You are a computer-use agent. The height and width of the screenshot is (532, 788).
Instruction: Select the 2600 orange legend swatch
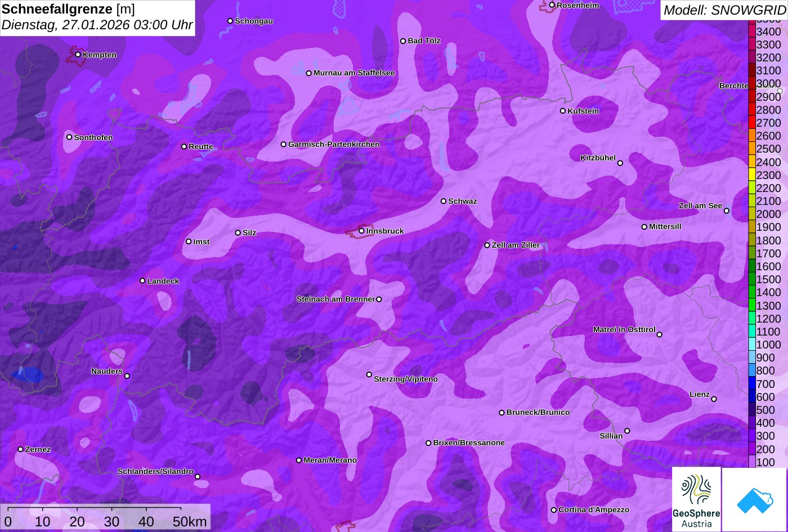[751, 135]
